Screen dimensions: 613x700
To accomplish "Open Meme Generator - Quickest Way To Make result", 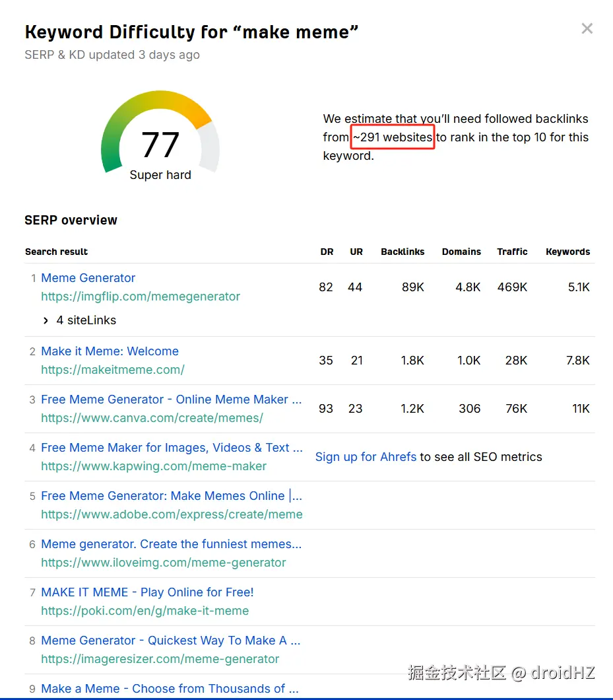I will (170, 640).
